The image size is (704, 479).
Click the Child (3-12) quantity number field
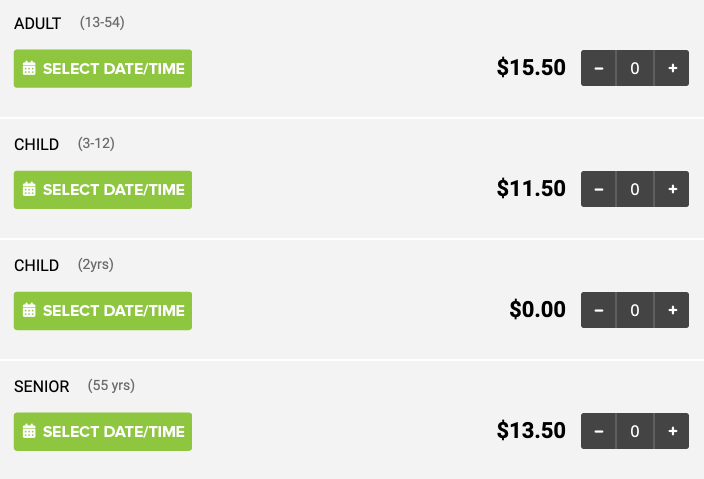(635, 189)
